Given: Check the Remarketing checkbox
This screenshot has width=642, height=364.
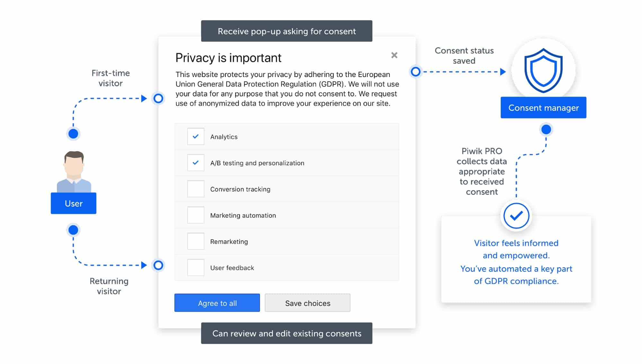Looking at the screenshot, I should pyautogui.click(x=196, y=241).
